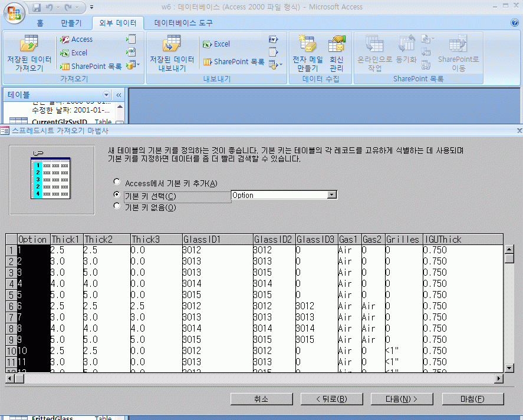Screen dimensions: 523x420
Task: Select 'Access에서 기본 키 추가' radio button
Action: 117,183
